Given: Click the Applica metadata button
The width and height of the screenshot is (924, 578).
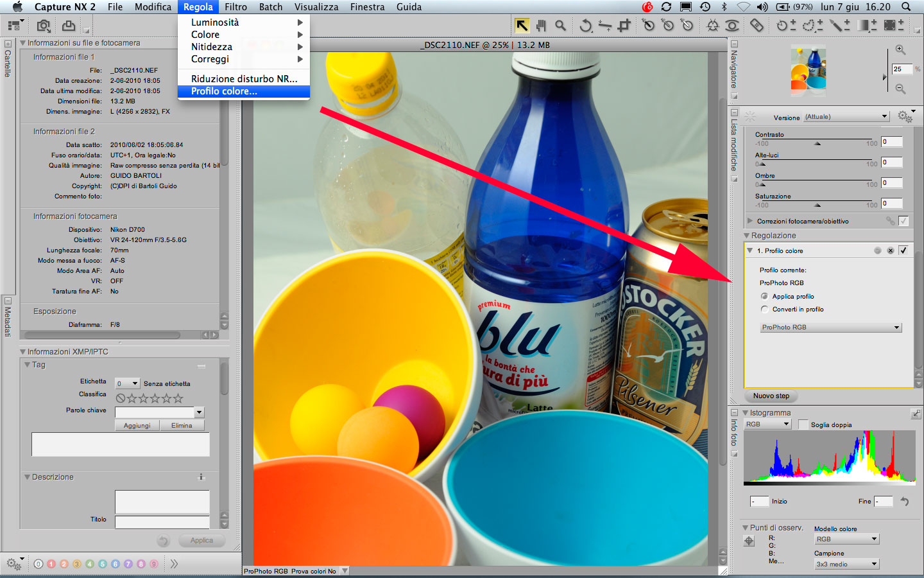Looking at the screenshot, I should click(201, 541).
